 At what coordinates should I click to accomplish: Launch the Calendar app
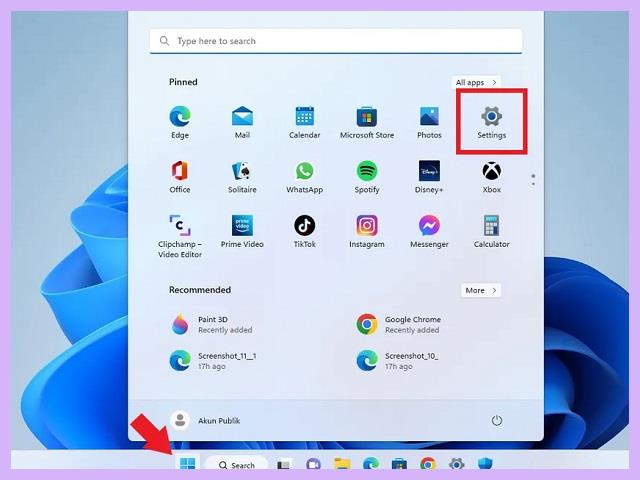click(304, 122)
